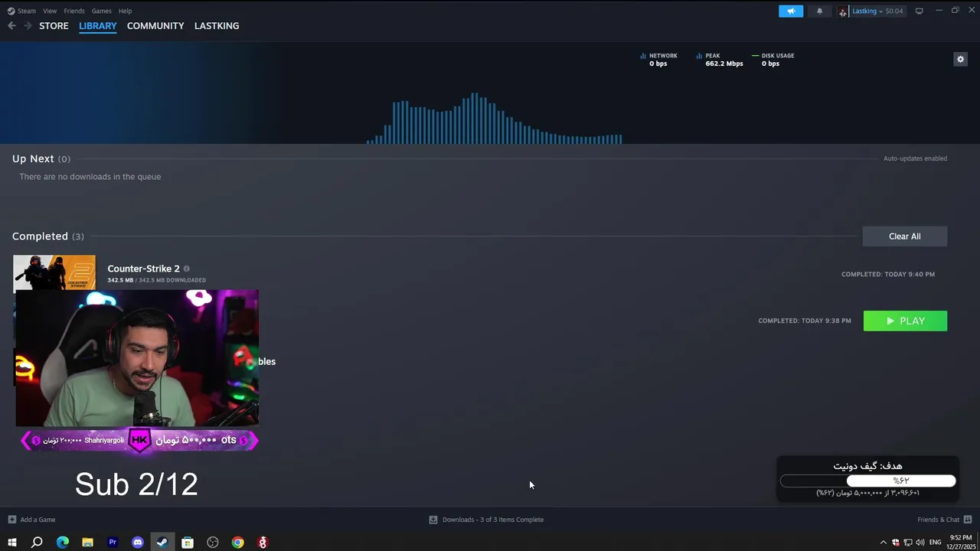Open the View menu
980x551 pixels.
pyautogui.click(x=50, y=11)
